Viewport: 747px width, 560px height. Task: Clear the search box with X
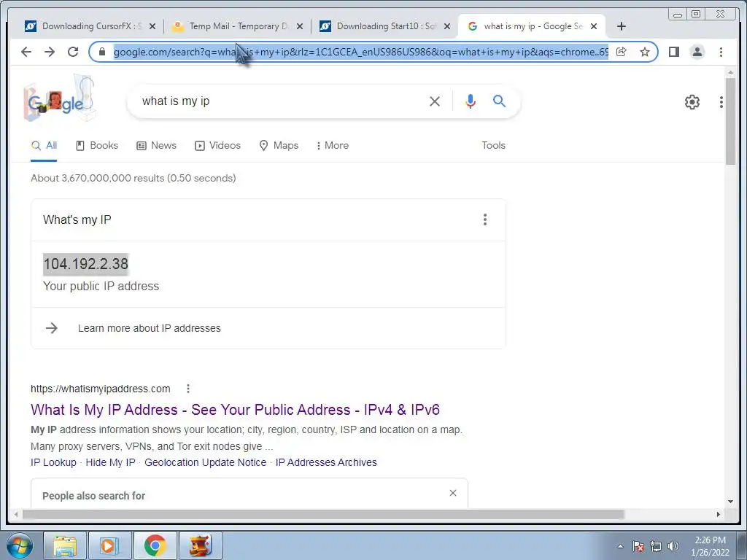click(x=435, y=101)
